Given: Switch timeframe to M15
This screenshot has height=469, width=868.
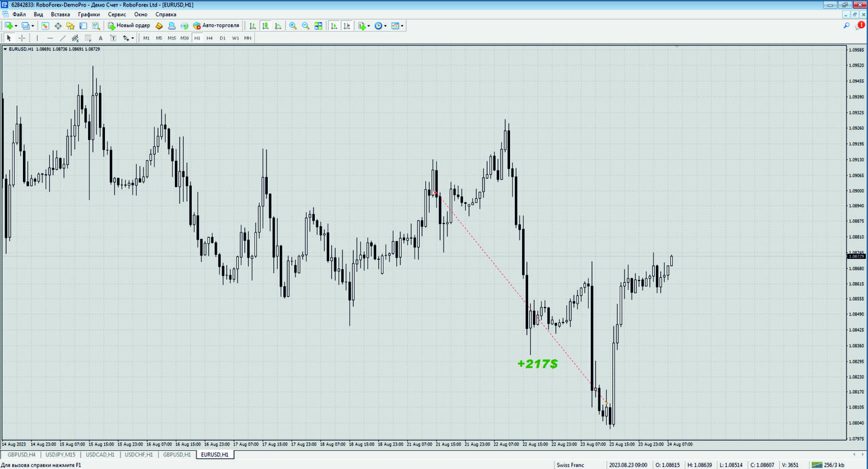Looking at the screenshot, I should [x=172, y=38].
